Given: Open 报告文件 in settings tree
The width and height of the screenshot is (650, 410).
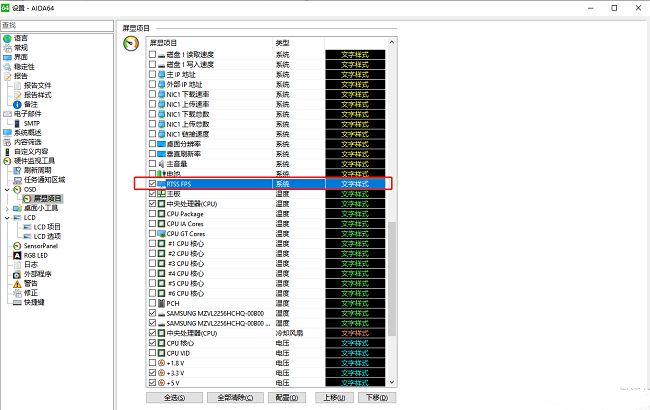Looking at the screenshot, I should [x=38, y=85].
